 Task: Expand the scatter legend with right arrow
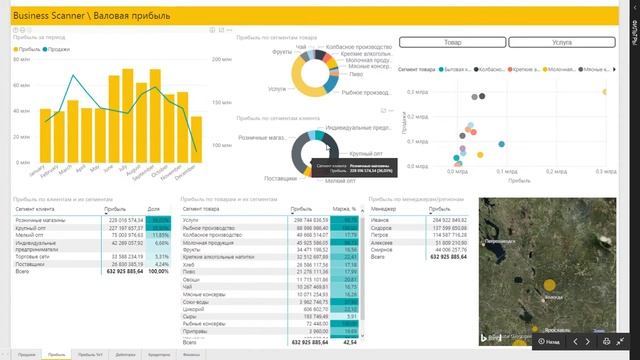click(x=614, y=69)
